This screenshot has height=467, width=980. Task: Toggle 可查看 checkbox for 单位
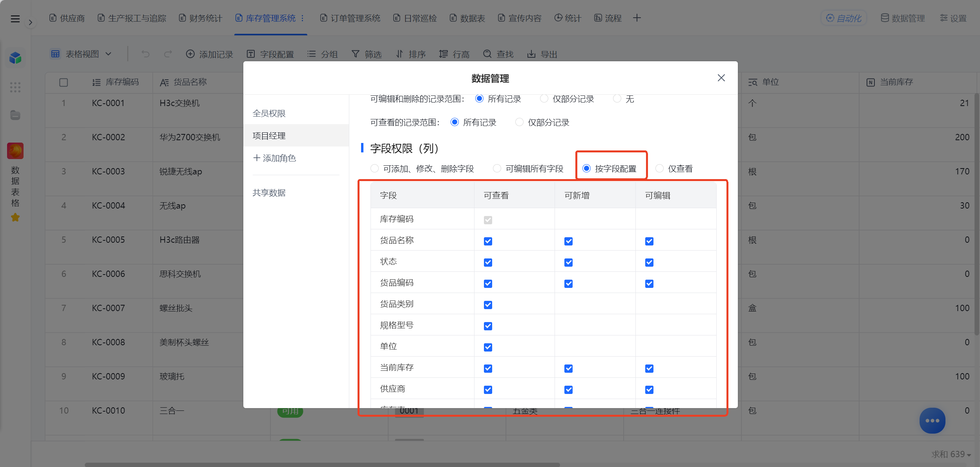point(488,347)
